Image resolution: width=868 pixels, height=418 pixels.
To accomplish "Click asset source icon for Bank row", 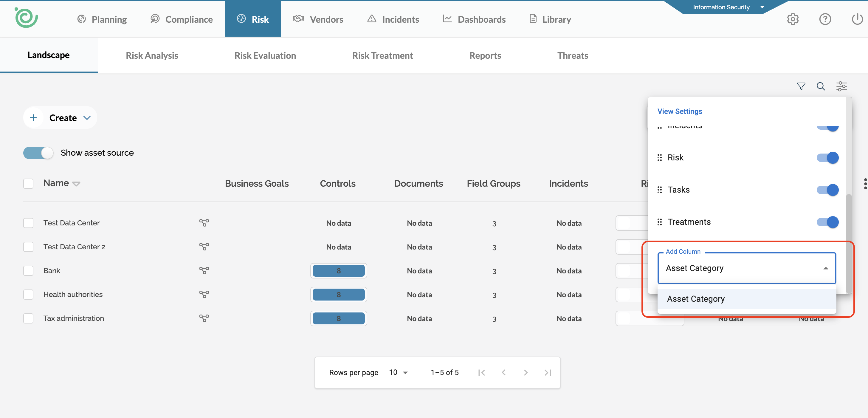I will click(x=204, y=270).
